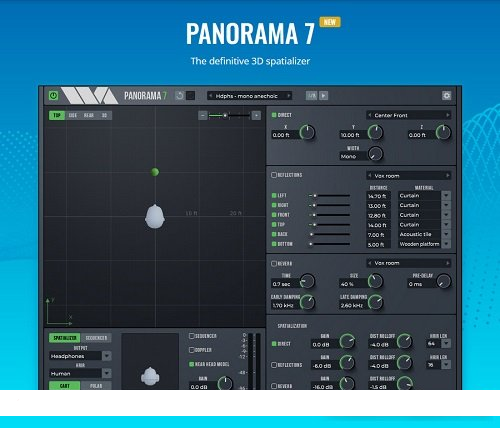
Task: Enable the Reflections section checkbox
Action: pyautogui.click(x=274, y=175)
